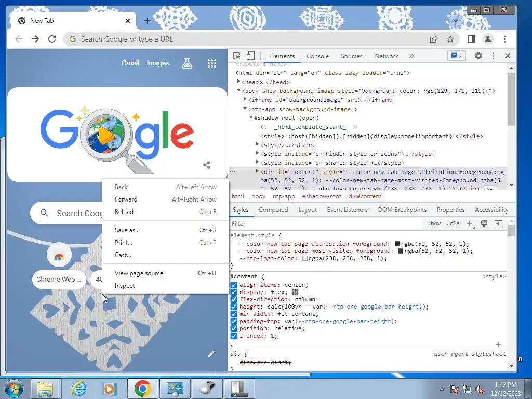Click the share this page icon
The width and height of the screenshot is (532, 399).
(x=434, y=39)
